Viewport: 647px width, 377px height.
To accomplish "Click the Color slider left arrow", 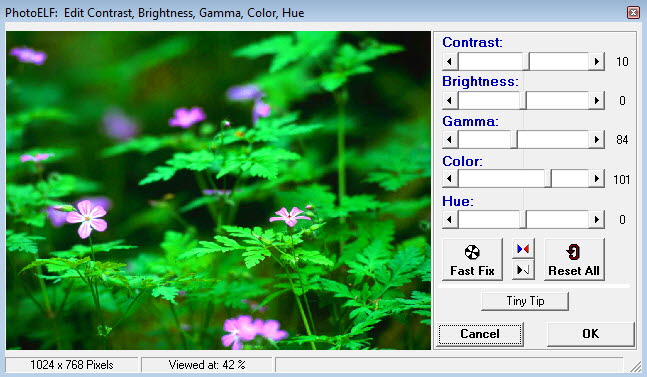I will click(450, 179).
